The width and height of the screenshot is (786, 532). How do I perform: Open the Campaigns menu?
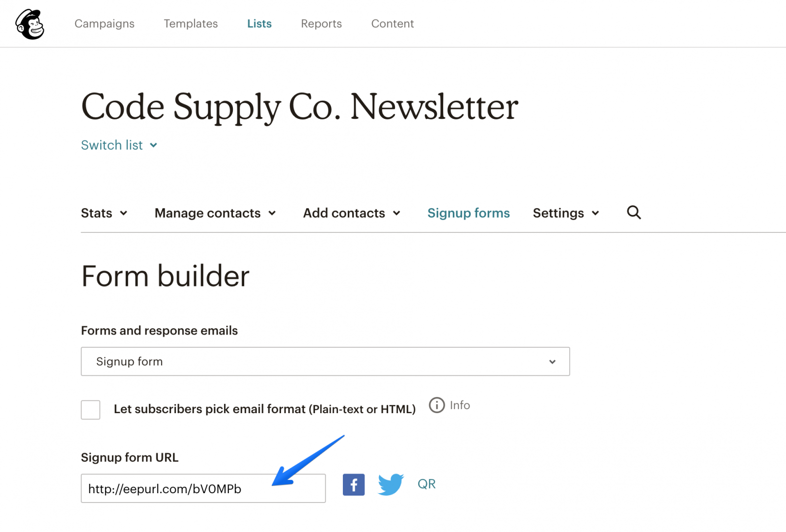point(104,24)
